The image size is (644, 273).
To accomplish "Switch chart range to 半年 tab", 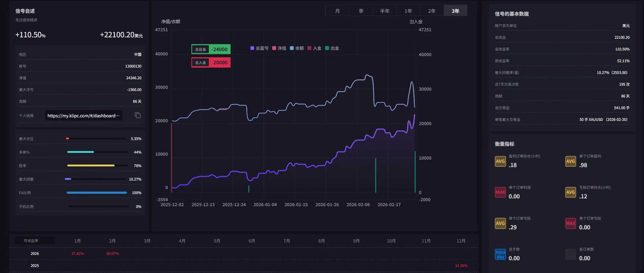I will point(385,11).
